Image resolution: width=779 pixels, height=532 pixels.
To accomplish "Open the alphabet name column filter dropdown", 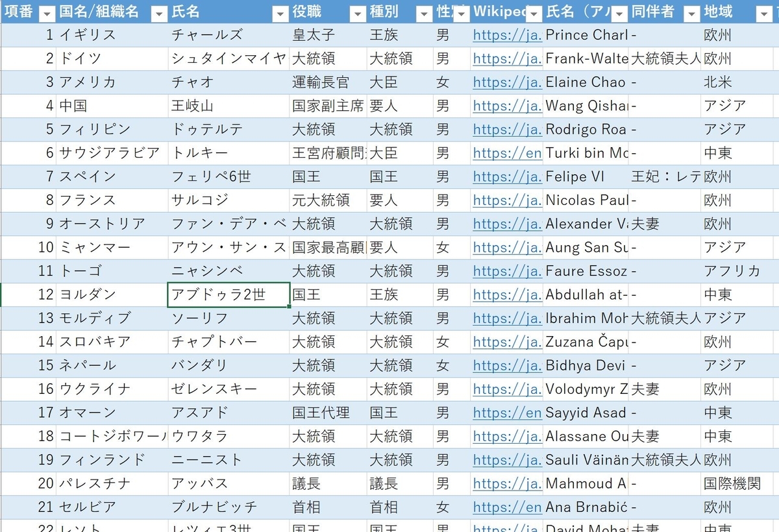I will point(619,12).
